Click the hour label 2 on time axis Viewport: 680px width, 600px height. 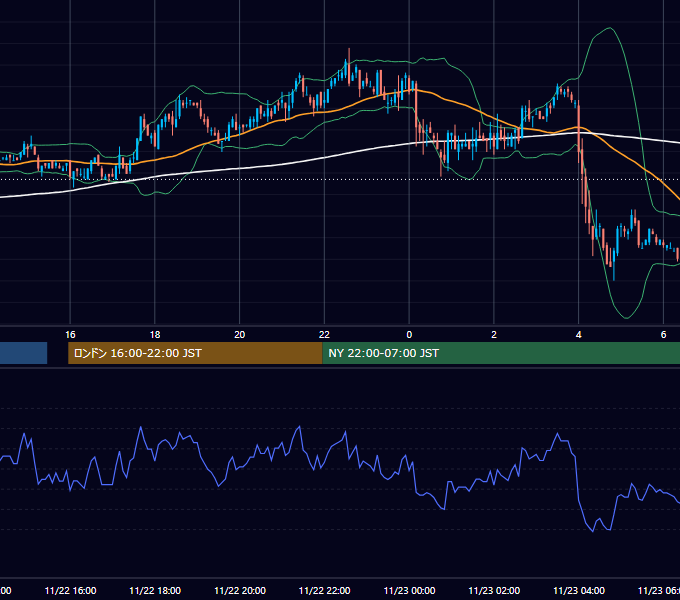pyautogui.click(x=494, y=335)
